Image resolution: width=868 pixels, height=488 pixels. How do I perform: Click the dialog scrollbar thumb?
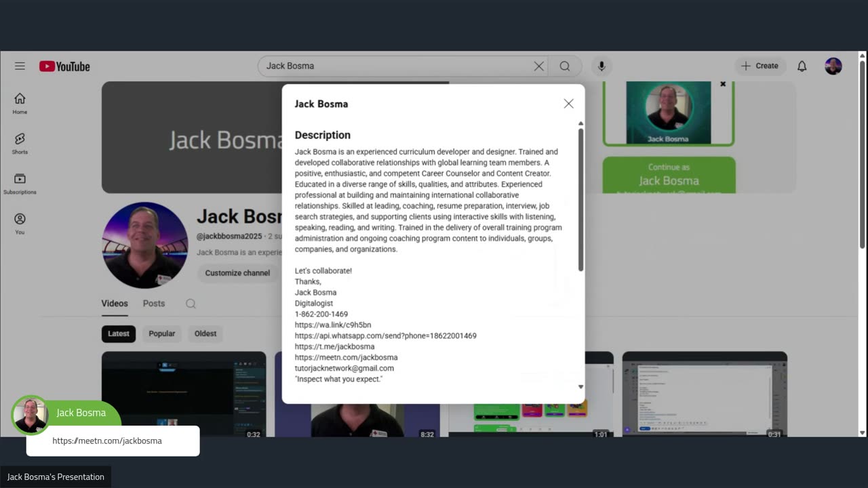(580, 200)
